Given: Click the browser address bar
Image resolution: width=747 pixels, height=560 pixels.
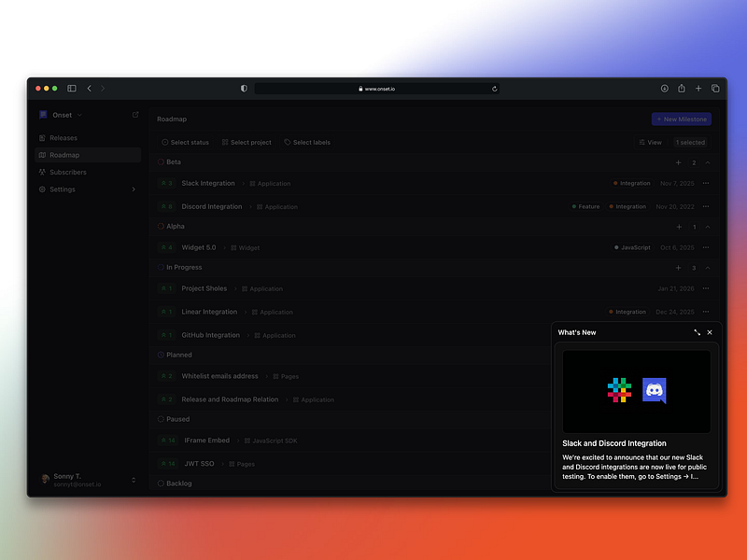Looking at the screenshot, I should point(377,89).
